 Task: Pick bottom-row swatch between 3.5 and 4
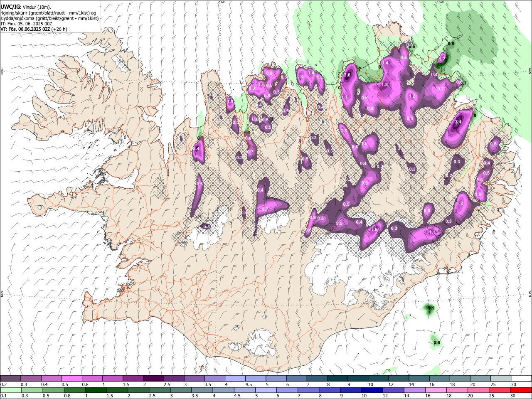pos(202,390)
